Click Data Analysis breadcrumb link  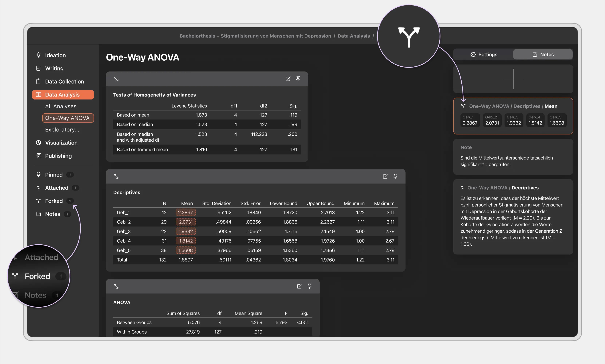click(x=353, y=36)
